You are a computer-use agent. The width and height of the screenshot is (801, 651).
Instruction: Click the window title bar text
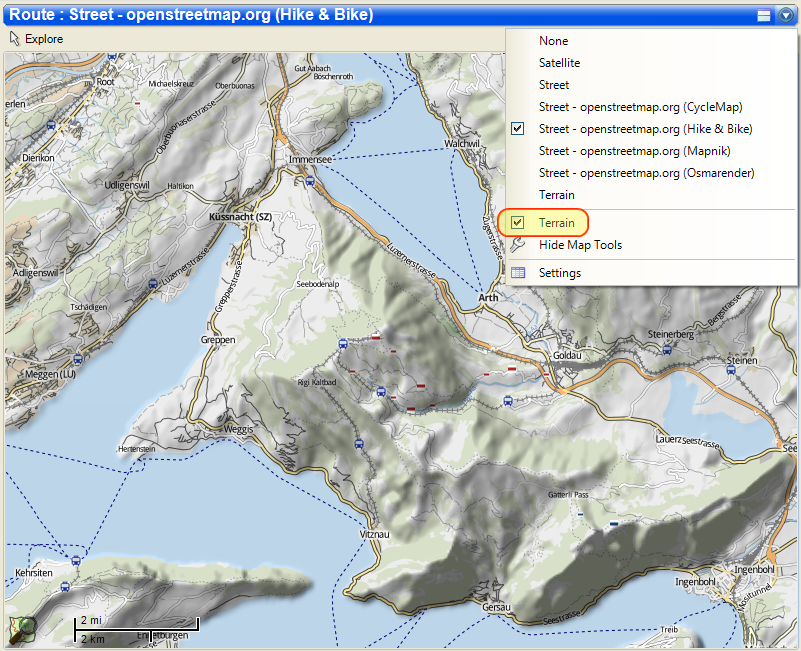click(x=191, y=14)
